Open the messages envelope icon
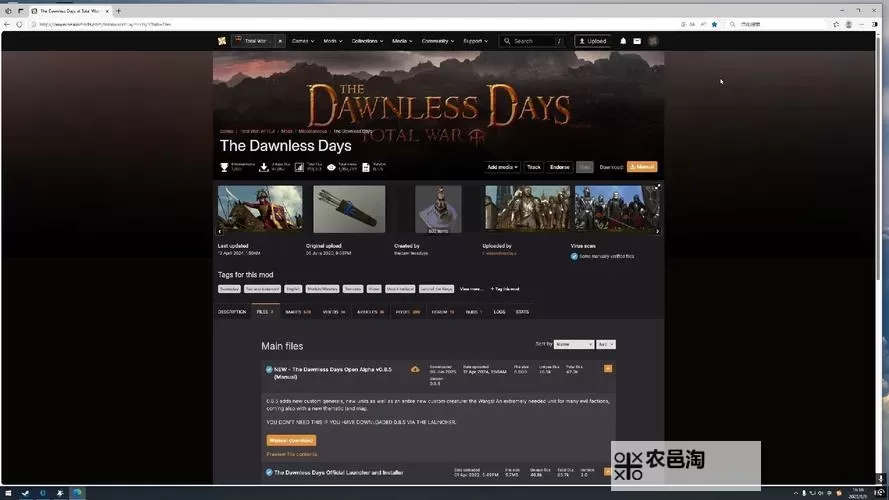This screenshot has height=500, width=889. 637,41
